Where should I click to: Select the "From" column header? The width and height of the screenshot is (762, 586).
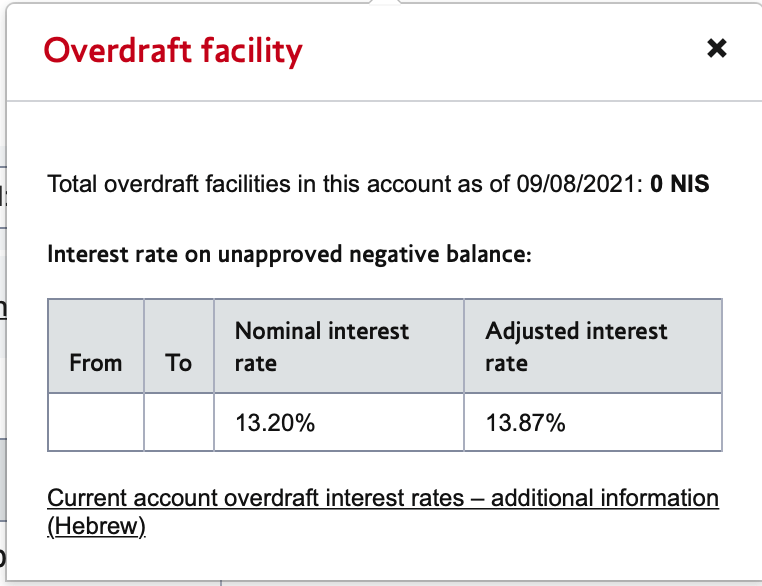(96, 362)
